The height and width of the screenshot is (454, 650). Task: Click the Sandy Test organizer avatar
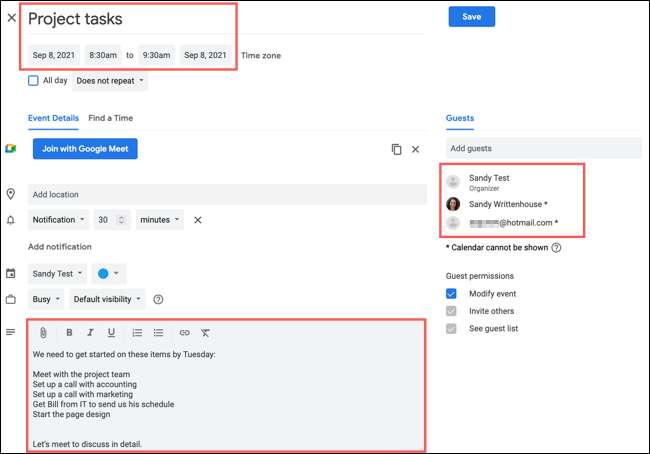coord(453,182)
